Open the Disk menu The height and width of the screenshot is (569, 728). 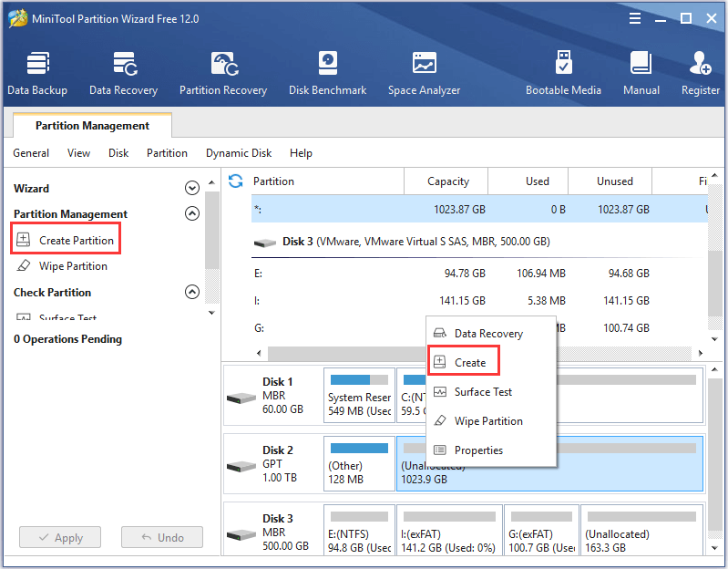click(x=118, y=153)
